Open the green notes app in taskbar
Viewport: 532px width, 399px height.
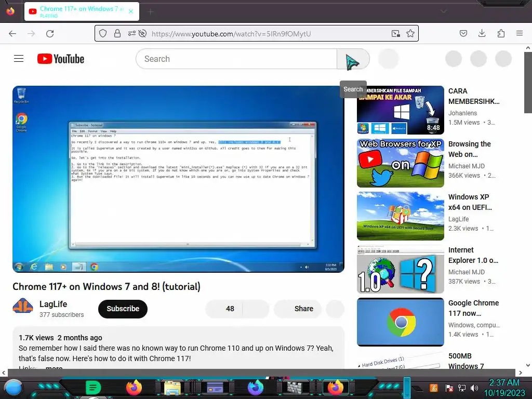(93, 388)
